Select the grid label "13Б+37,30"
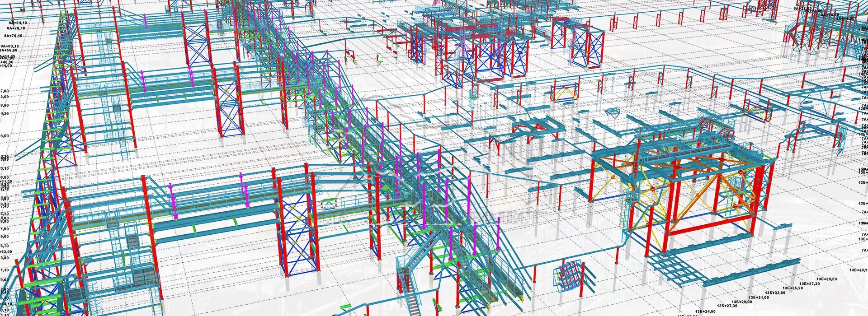 tap(810, 283)
